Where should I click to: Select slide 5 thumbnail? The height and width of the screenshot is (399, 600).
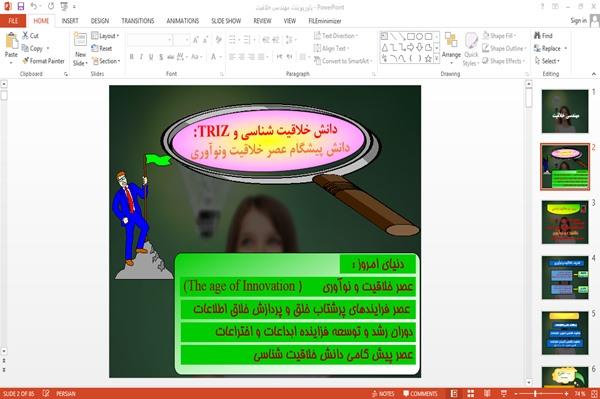click(x=565, y=333)
